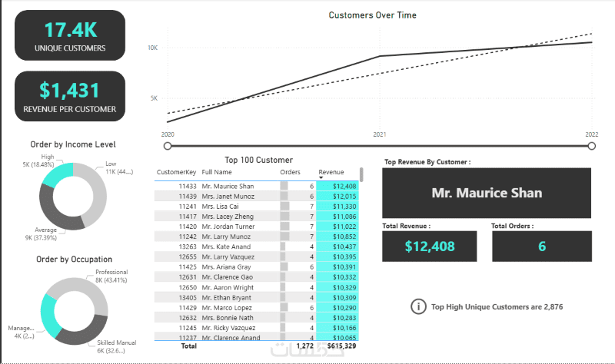Select the Average income donut segment
This screenshot has width=615, height=364.
(x=55, y=215)
